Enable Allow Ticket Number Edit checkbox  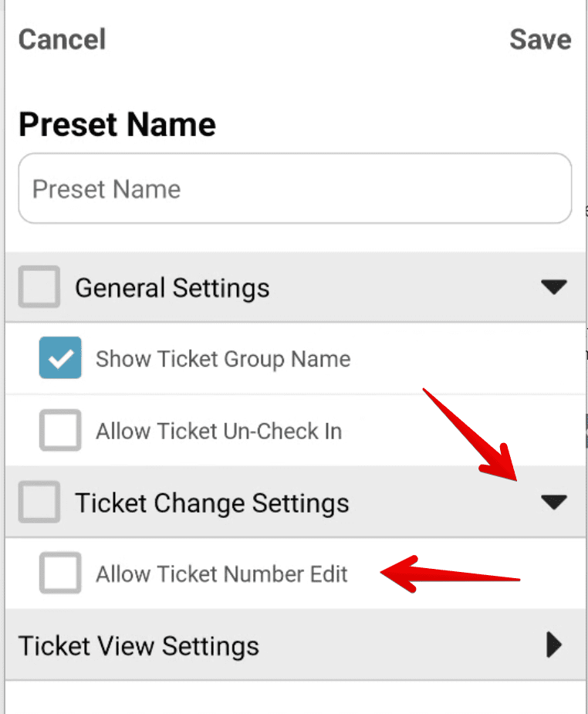point(60,573)
